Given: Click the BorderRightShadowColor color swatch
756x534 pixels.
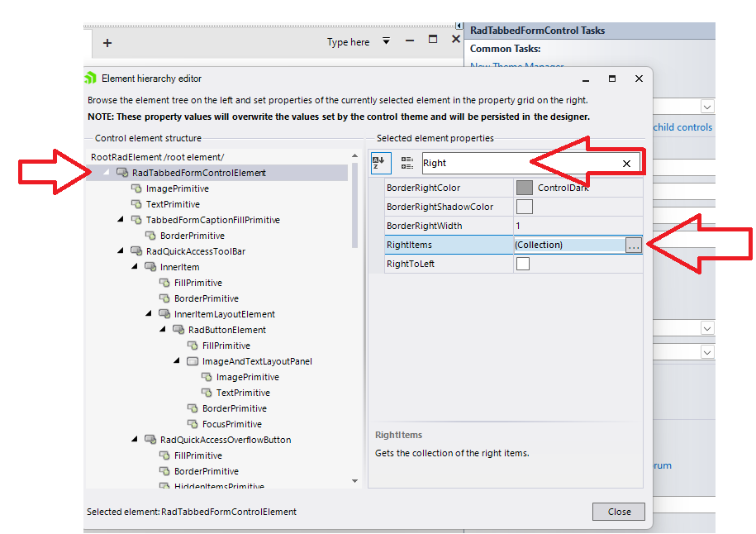Looking at the screenshot, I should pos(524,207).
